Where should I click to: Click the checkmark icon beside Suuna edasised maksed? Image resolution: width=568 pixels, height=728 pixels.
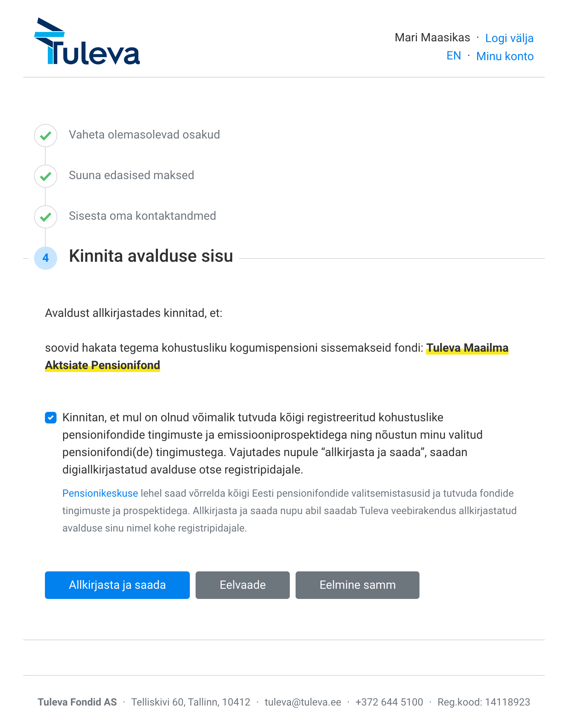tap(46, 176)
